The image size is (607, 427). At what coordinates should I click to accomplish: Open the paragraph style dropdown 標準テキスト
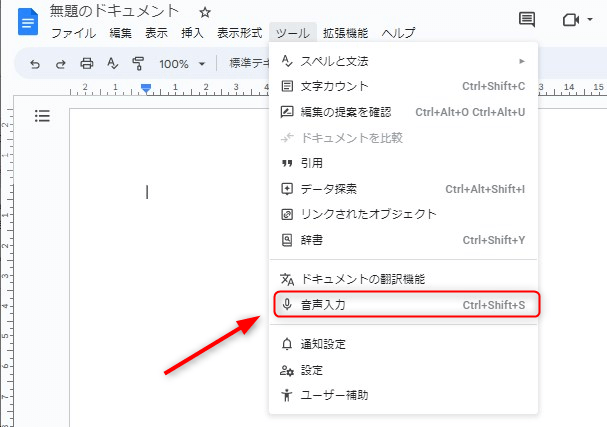(249, 63)
